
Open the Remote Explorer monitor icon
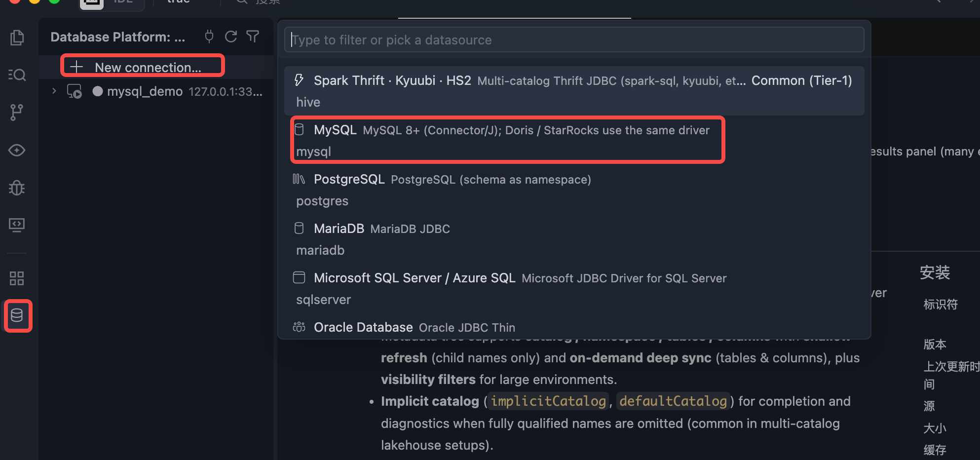point(17,225)
